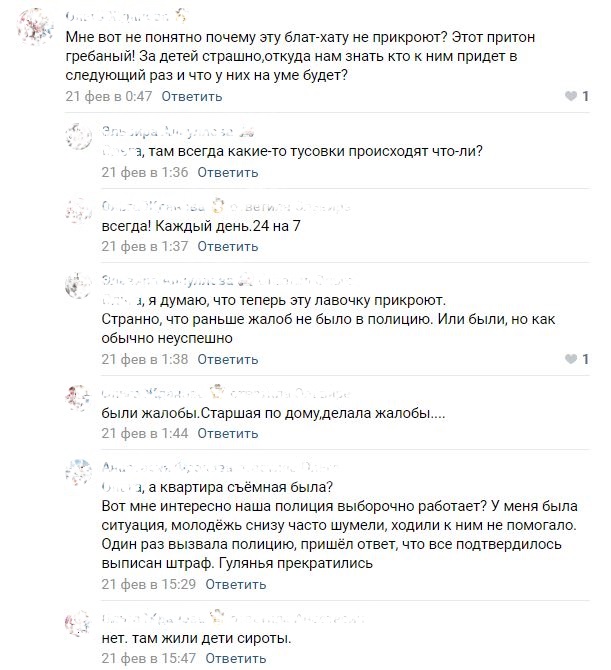Open avatar beside the 'были жалобы' reply

(x=79, y=398)
